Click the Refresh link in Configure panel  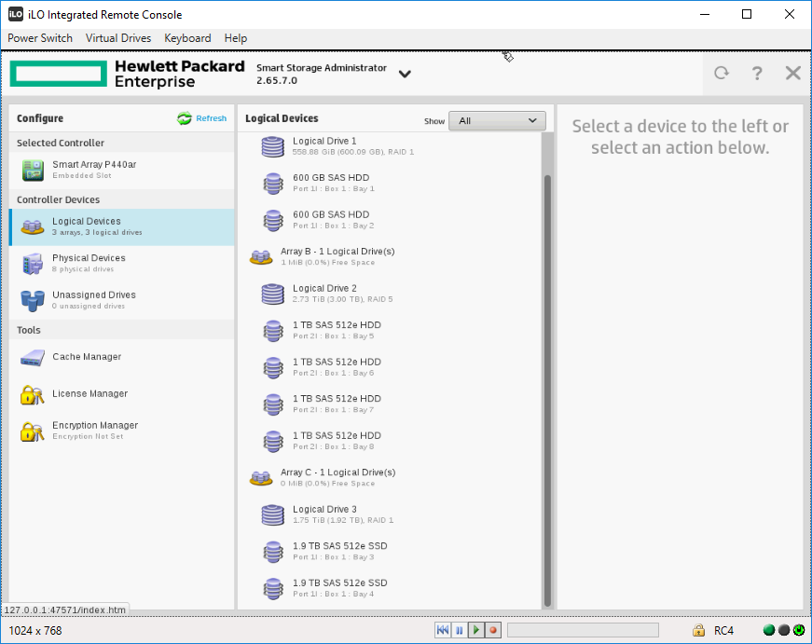coord(211,118)
